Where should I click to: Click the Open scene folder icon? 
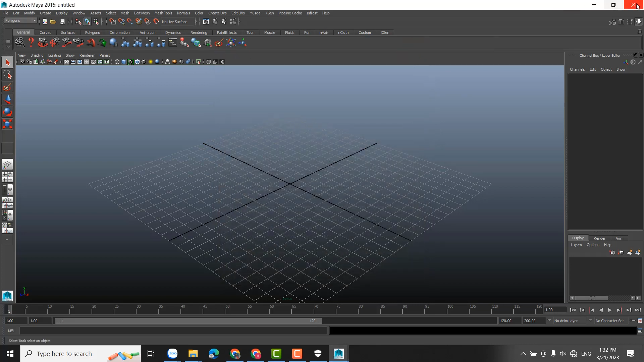click(53, 22)
